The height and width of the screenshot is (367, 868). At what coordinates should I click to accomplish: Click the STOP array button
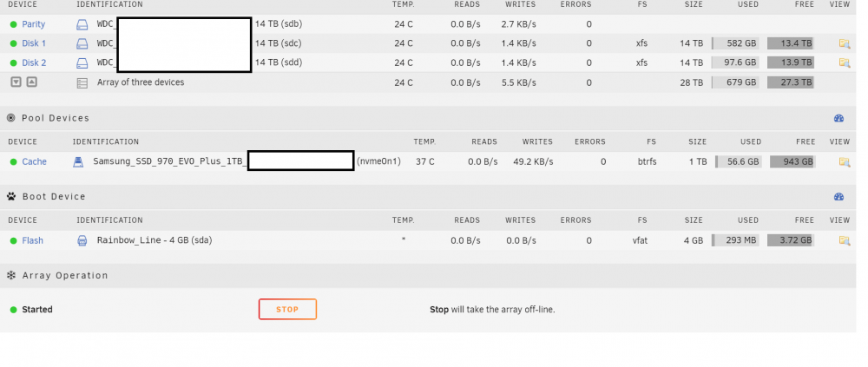(x=287, y=310)
